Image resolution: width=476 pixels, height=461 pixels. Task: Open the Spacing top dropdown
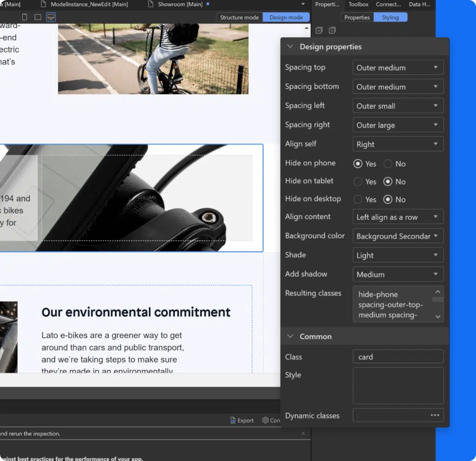(x=398, y=67)
